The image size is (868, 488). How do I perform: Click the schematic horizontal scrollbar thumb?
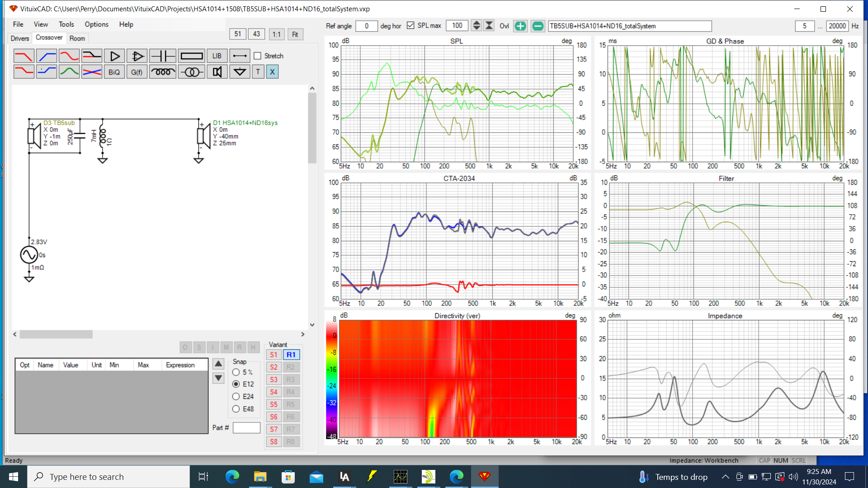click(56, 334)
